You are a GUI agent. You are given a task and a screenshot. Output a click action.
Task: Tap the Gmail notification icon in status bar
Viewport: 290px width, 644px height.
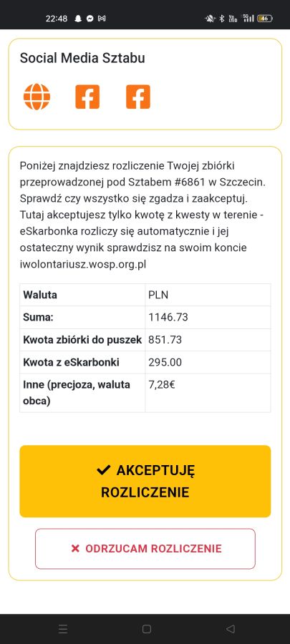pyautogui.click(x=102, y=19)
